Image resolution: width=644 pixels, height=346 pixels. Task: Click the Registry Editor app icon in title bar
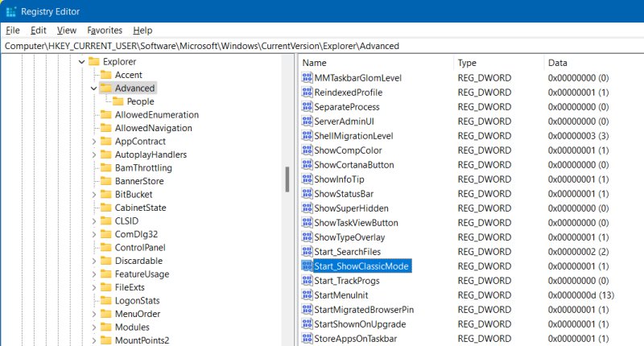click(x=10, y=11)
